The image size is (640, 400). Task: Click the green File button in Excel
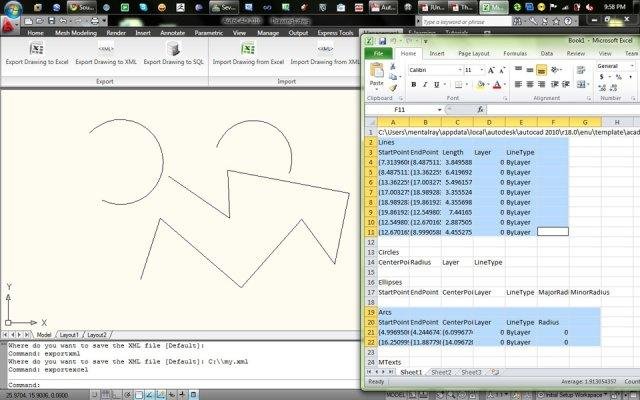(379, 53)
